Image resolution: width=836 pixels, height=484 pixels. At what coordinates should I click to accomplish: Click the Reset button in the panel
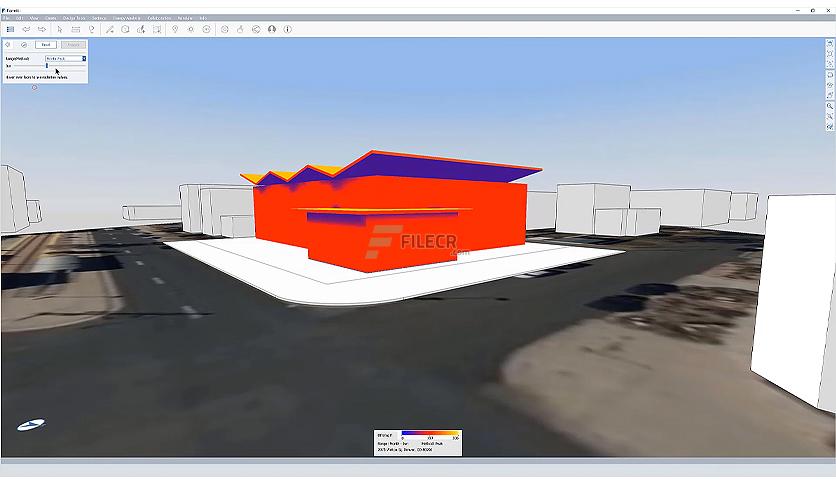tap(45, 45)
